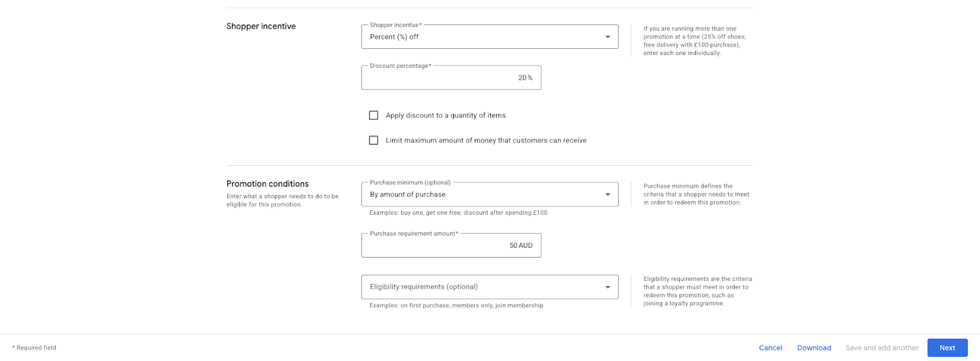Click the Download link

[814, 348]
